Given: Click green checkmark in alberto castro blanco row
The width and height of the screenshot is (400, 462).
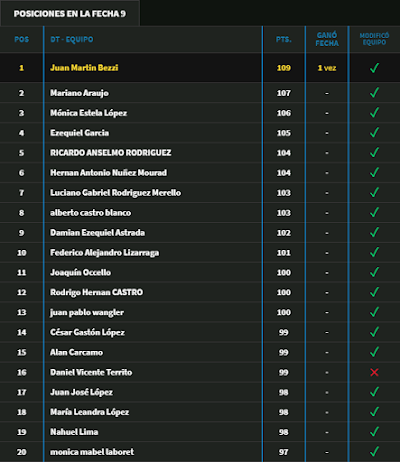Looking at the screenshot, I should [374, 212].
